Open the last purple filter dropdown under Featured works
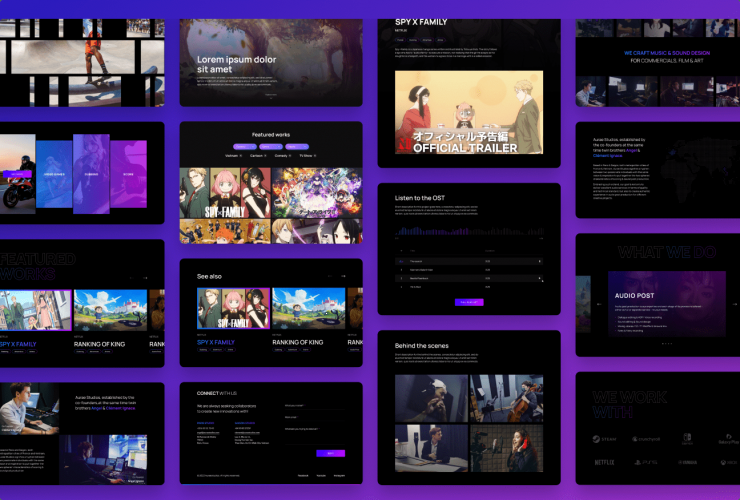 (296, 147)
